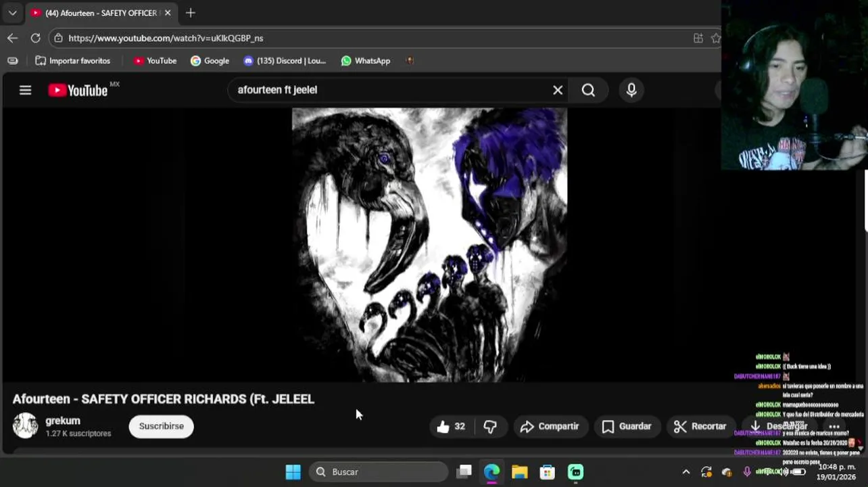The width and height of the screenshot is (868, 487).
Task: Open Microsoft Store from the taskbar
Action: coord(547,471)
